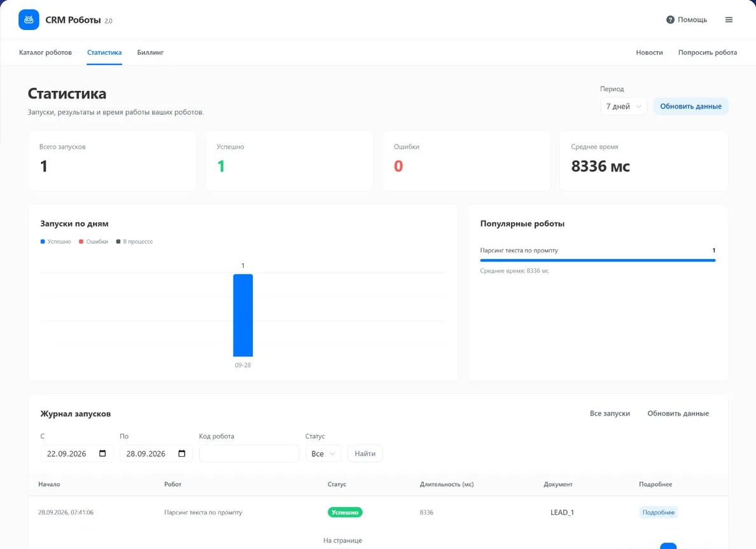This screenshot has height=549, width=756.
Task: Toggle the Ошибки legend in chart
Action: click(x=94, y=242)
